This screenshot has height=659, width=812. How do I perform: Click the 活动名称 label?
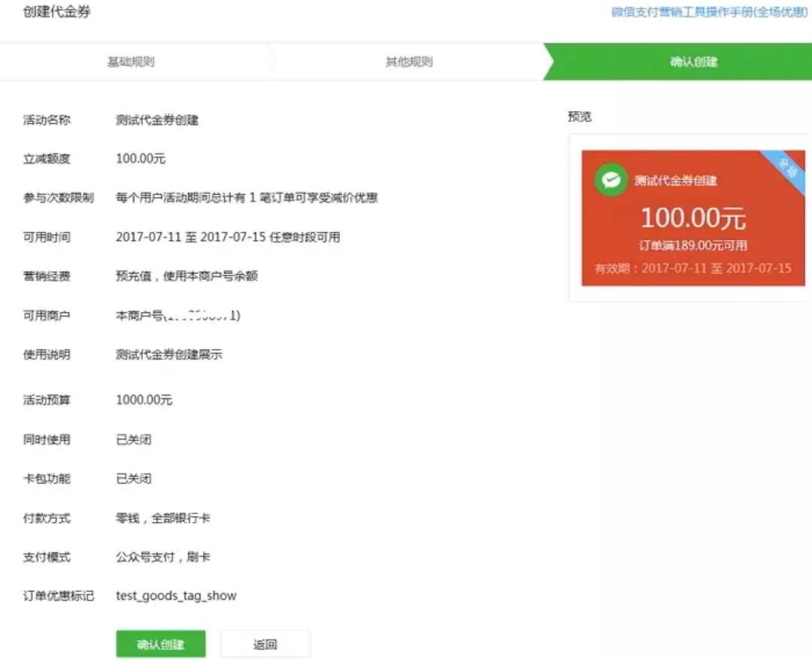47,120
